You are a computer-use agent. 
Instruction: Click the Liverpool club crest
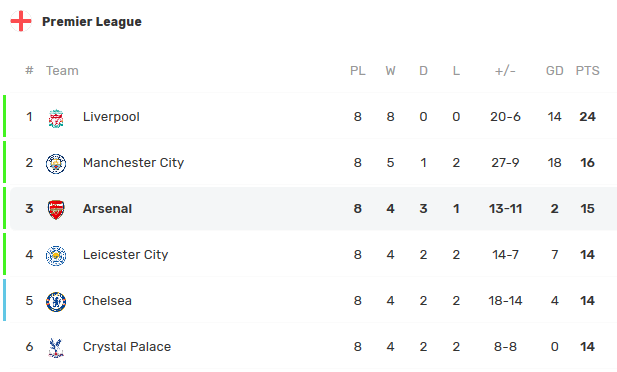(x=56, y=118)
